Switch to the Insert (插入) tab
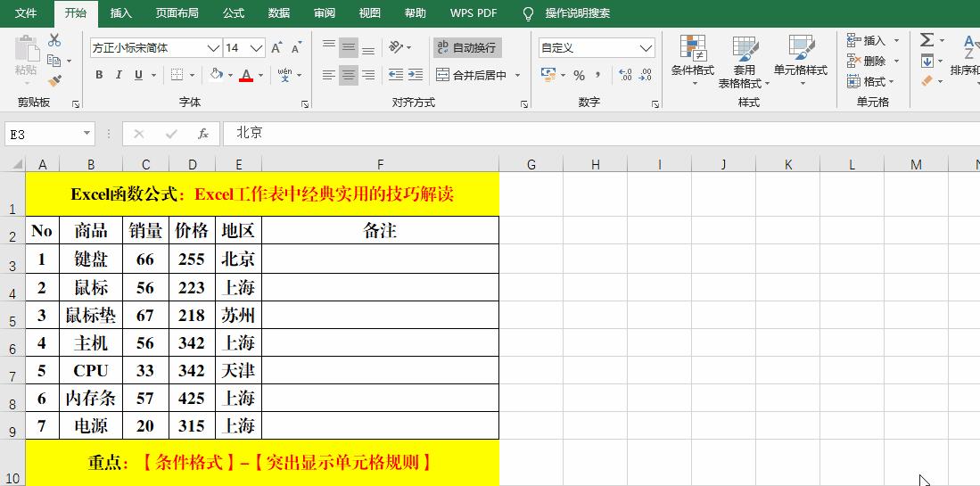The width and height of the screenshot is (980, 486). (x=120, y=13)
